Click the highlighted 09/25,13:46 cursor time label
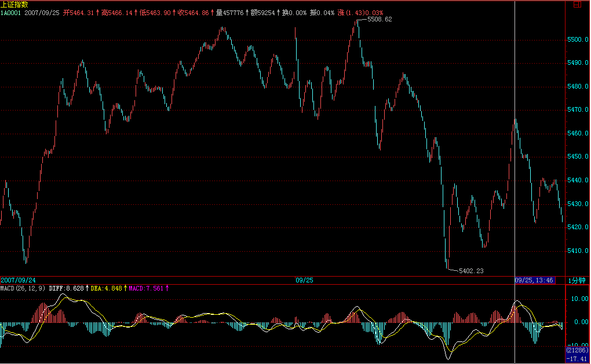This screenshot has width=591, height=364. 535,280
